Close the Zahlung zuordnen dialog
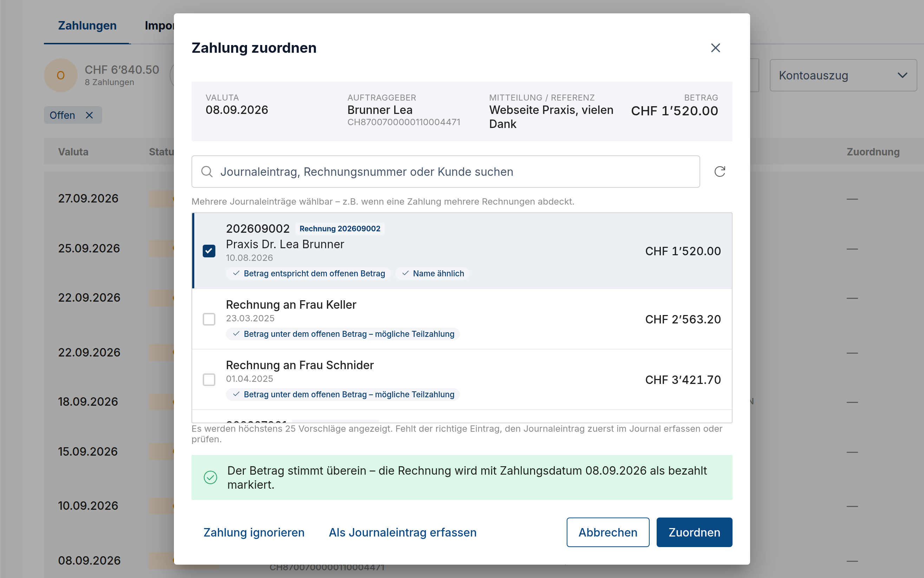This screenshot has width=924, height=578. coord(715,48)
